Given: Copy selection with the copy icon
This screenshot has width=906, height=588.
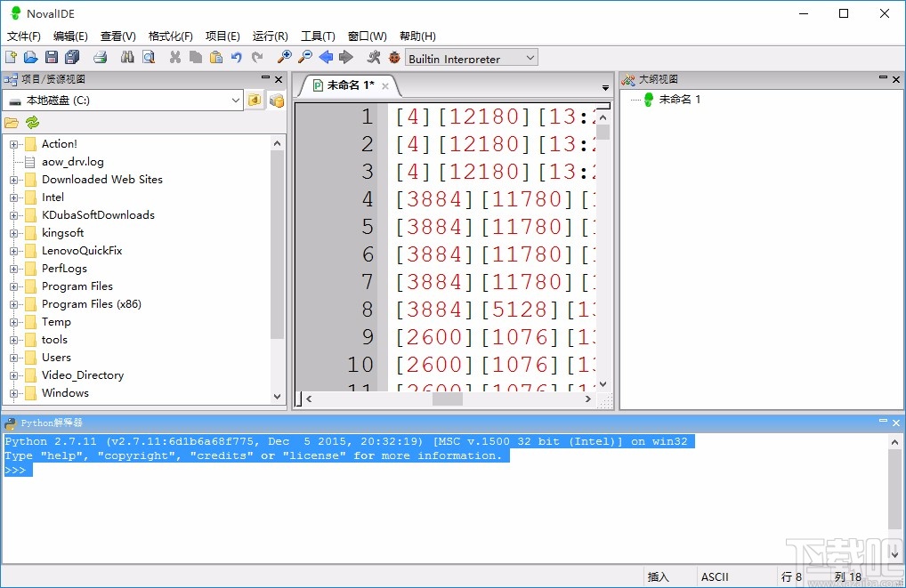Looking at the screenshot, I should click(196, 57).
